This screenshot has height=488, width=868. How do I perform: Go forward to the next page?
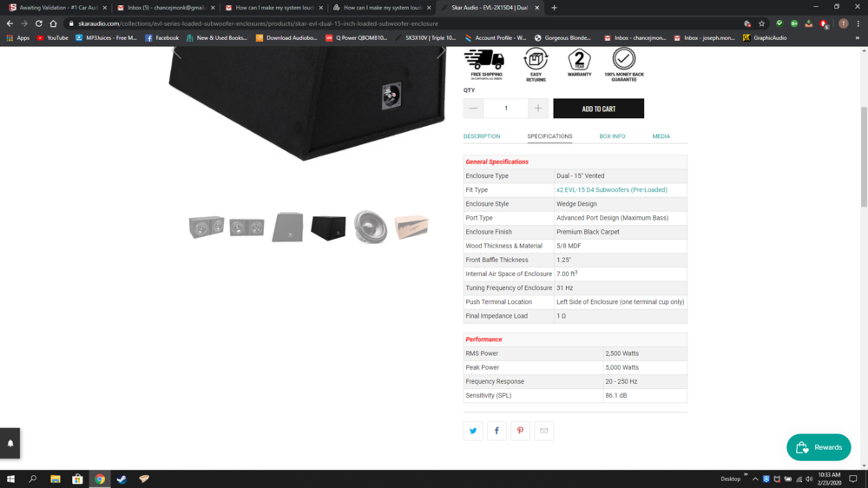tap(23, 23)
